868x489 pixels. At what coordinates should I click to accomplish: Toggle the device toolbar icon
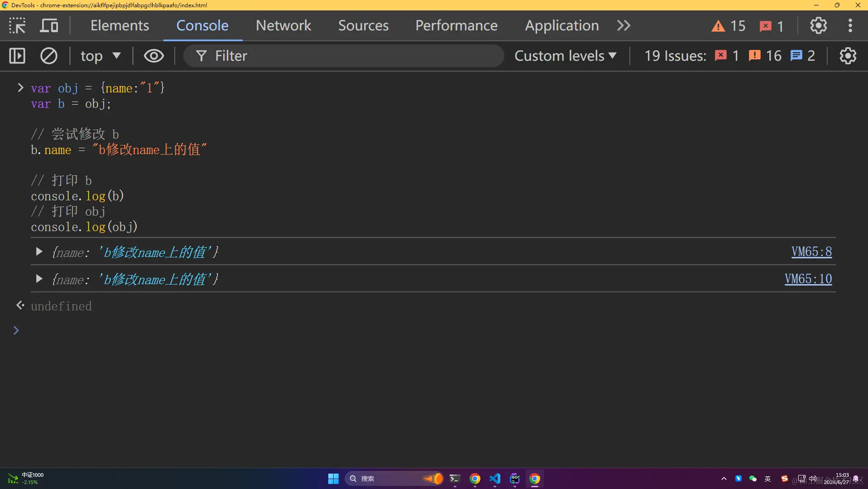click(x=49, y=25)
